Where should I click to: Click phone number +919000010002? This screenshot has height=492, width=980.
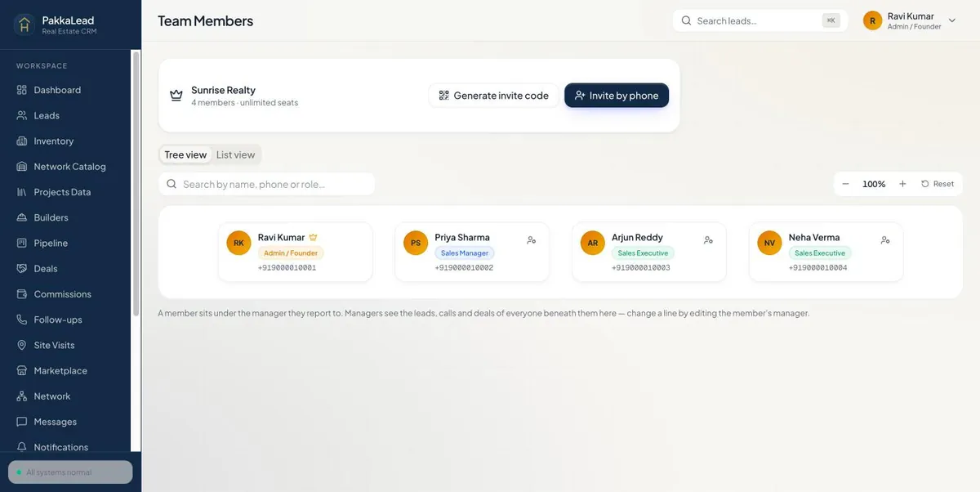(x=464, y=267)
